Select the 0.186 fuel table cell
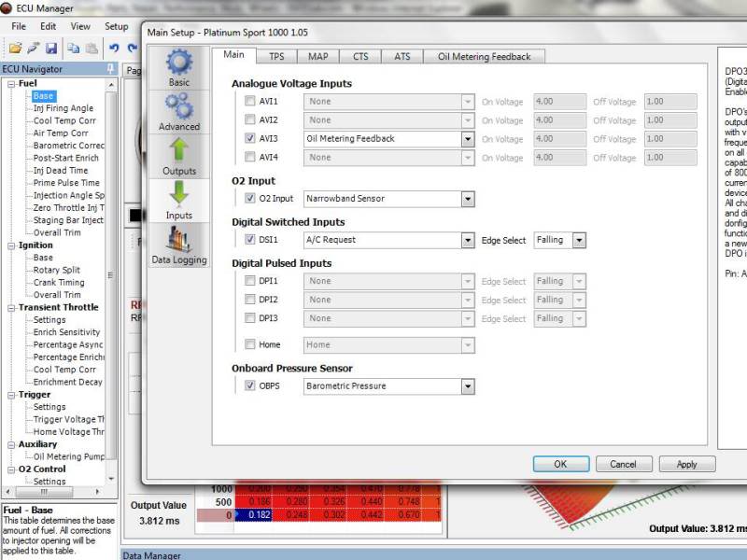747x560 pixels. 253,502
